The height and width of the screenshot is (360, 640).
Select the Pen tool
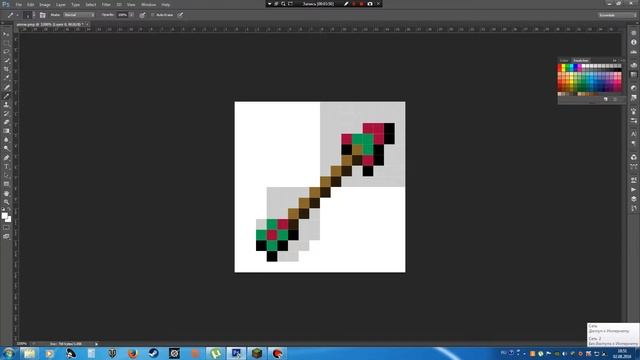(x=6, y=158)
